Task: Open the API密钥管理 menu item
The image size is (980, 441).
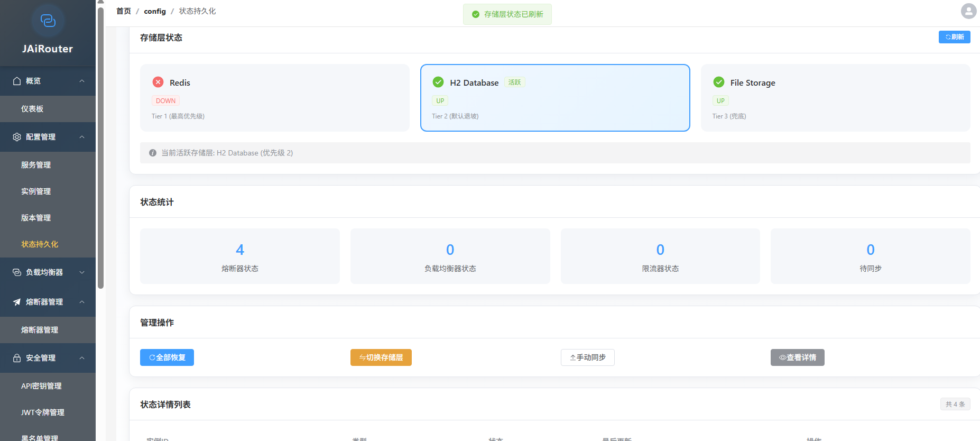Action: (x=48, y=386)
